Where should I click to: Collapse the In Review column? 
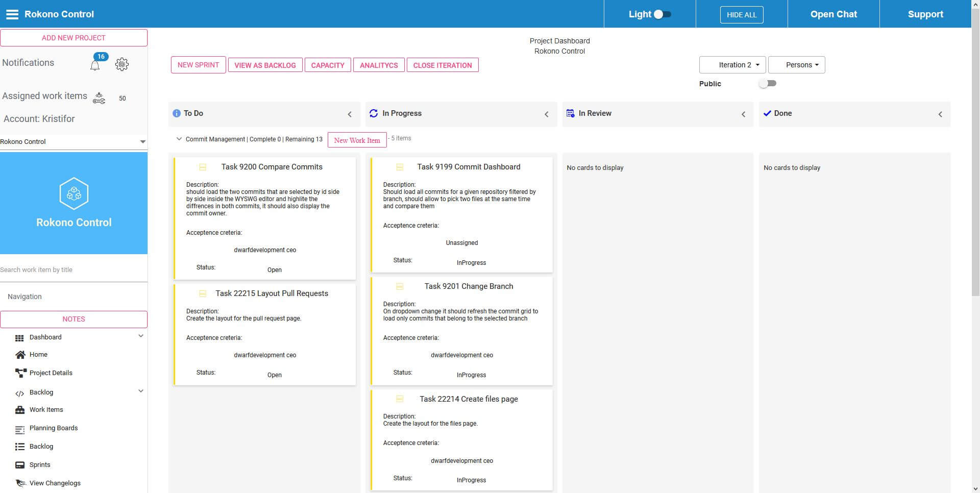[744, 114]
